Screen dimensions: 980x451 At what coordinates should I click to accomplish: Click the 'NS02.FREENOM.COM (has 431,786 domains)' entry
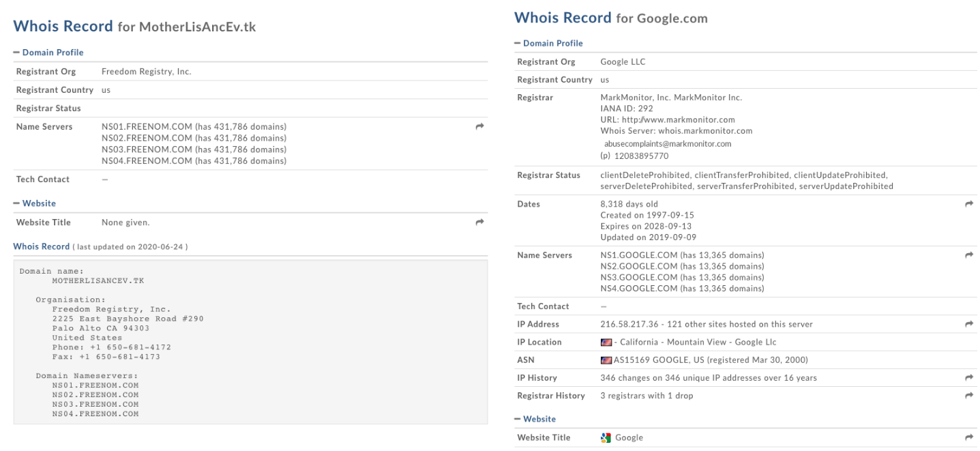tap(194, 139)
